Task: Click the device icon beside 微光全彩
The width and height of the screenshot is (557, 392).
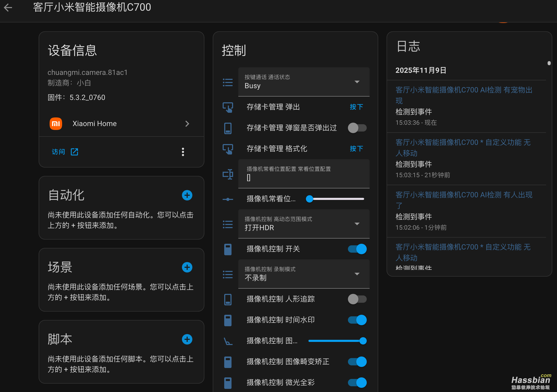Action: click(228, 382)
